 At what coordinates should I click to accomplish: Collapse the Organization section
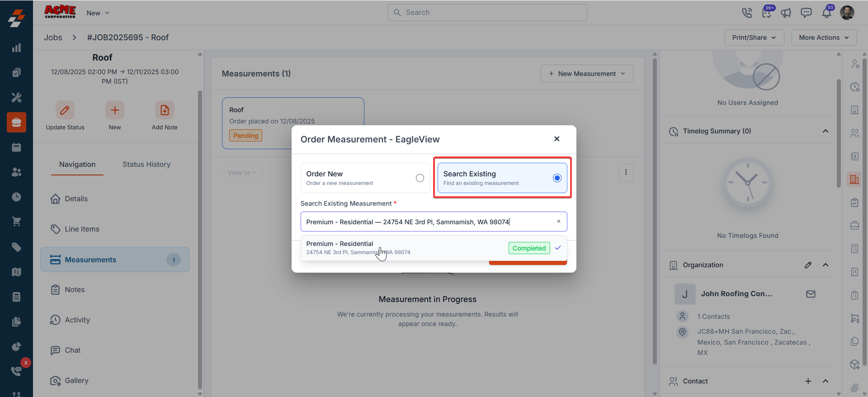point(826,265)
